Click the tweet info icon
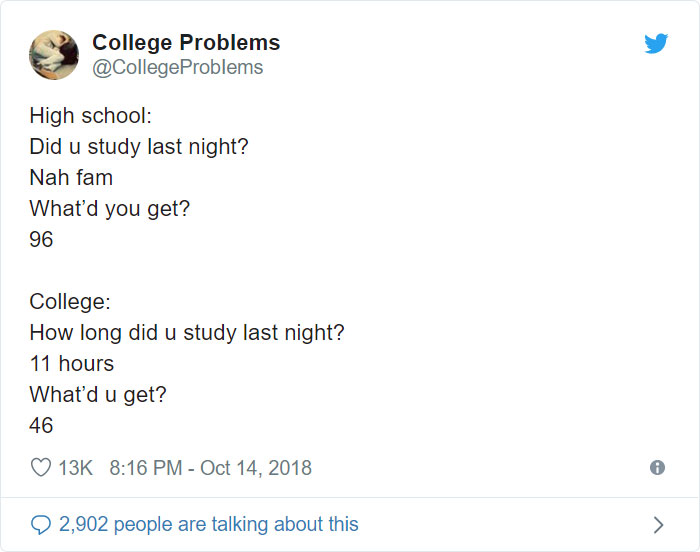This screenshot has height=552, width=700. point(657,467)
